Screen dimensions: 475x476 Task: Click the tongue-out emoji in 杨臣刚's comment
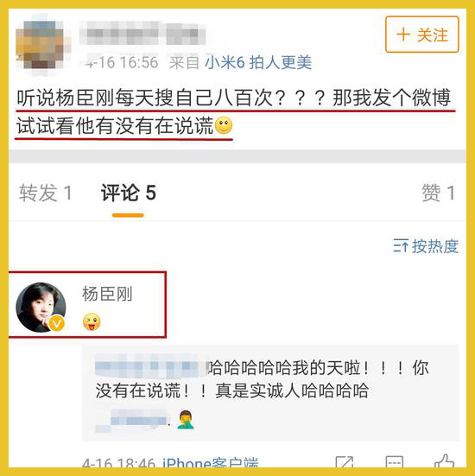tap(92, 321)
